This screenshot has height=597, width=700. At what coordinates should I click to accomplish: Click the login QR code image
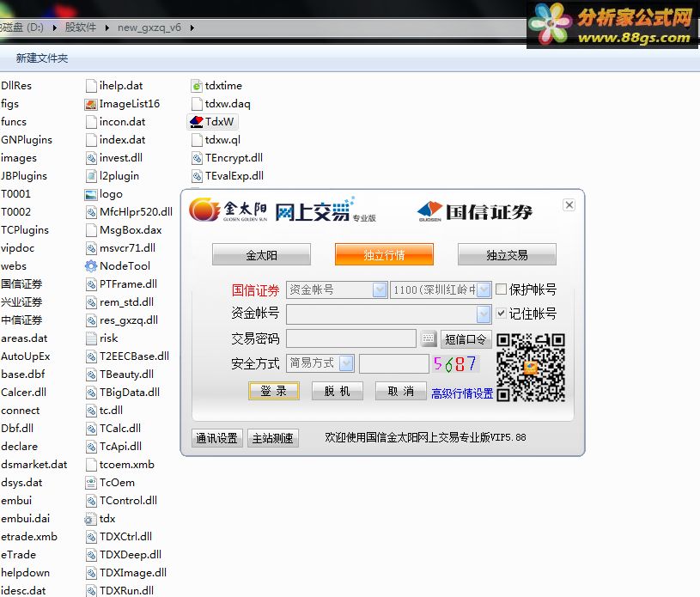coord(530,368)
